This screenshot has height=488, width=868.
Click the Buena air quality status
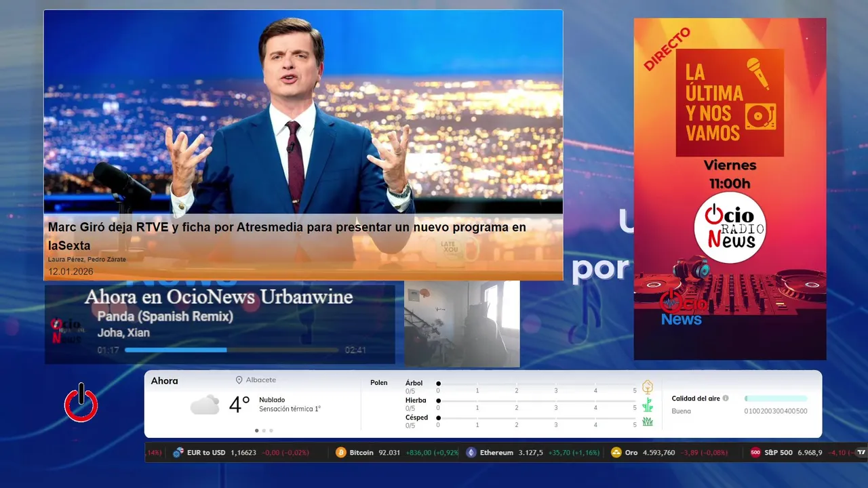[681, 411]
